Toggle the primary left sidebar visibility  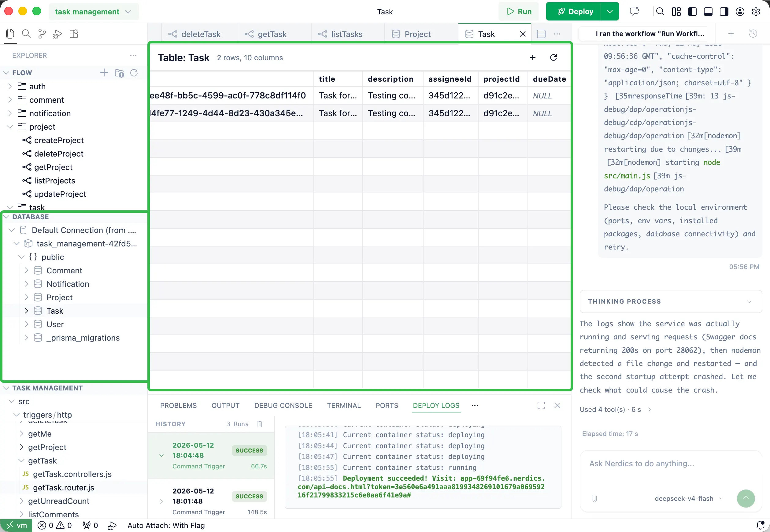tap(692, 12)
